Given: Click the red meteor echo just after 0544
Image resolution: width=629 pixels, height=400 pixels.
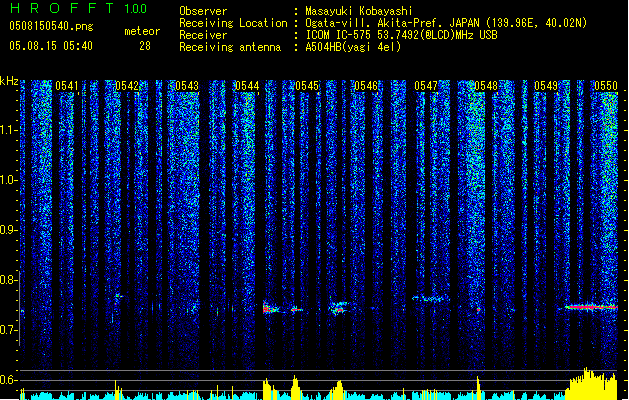Looking at the screenshot, I should [271, 309].
